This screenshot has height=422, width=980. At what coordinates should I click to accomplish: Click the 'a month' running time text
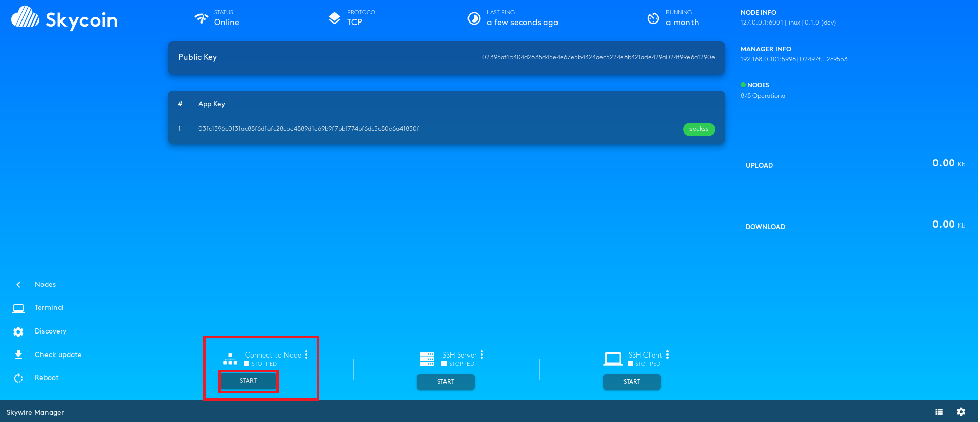click(x=682, y=23)
